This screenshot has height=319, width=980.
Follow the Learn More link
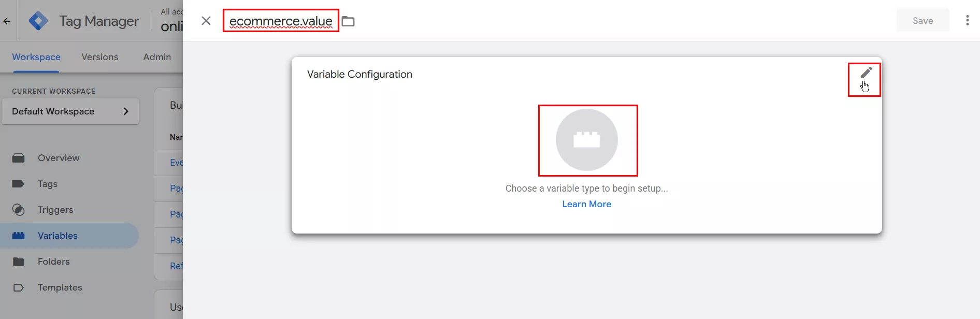pos(586,204)
